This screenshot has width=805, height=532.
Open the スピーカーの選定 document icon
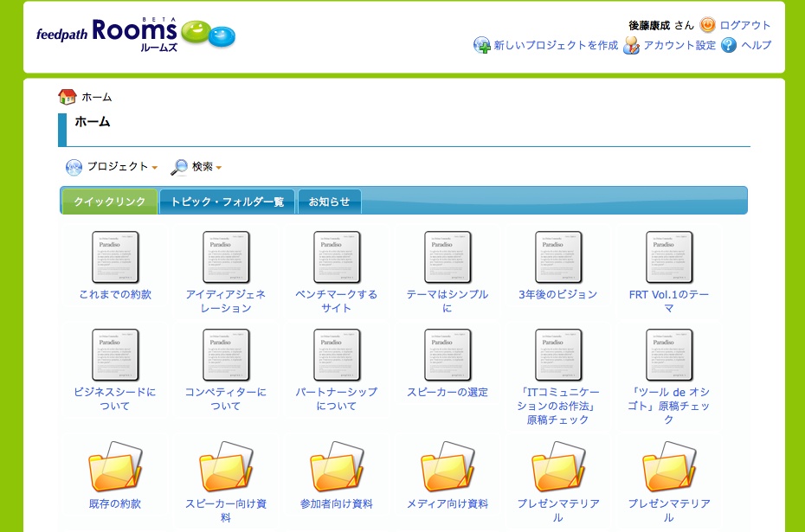[448, 355]
